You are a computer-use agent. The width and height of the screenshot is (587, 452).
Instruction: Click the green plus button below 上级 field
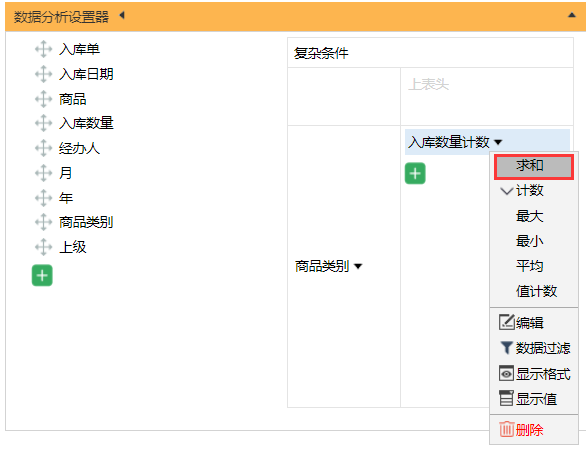[x=42, y=275]
